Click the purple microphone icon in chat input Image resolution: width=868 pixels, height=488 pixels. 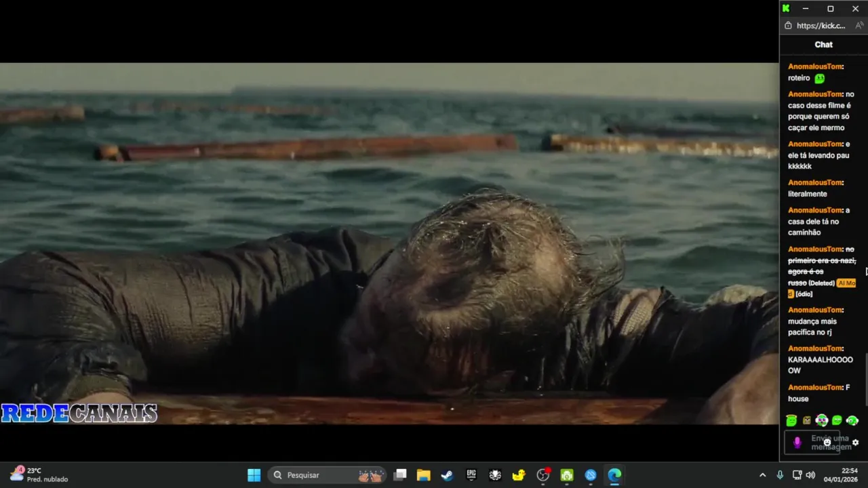pyautogui.click(x=797, y=443)
